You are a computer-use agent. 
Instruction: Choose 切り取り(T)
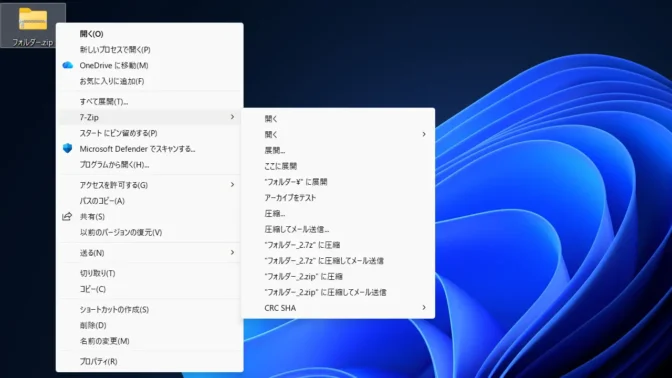click(x=150, y=273)
